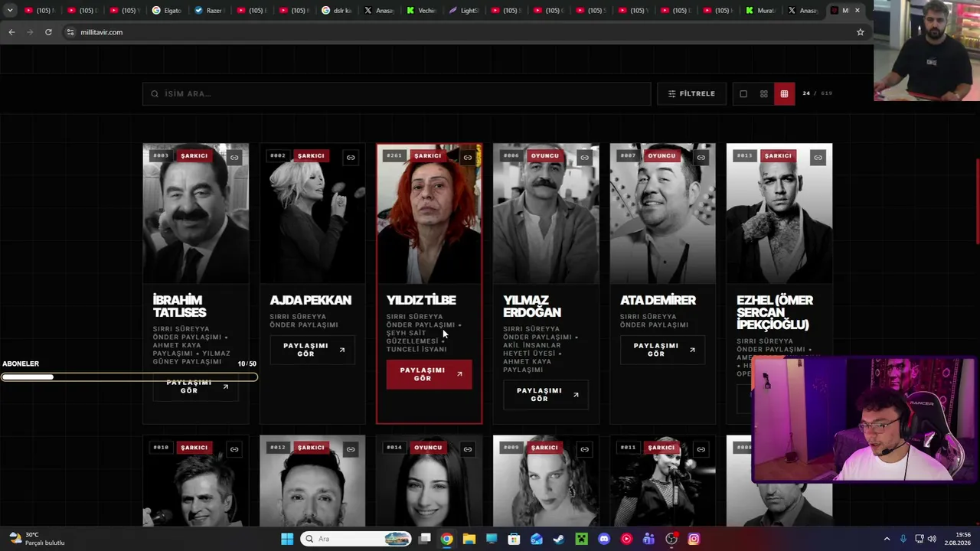Click link icon on card #009

click(x=584, y=449)
